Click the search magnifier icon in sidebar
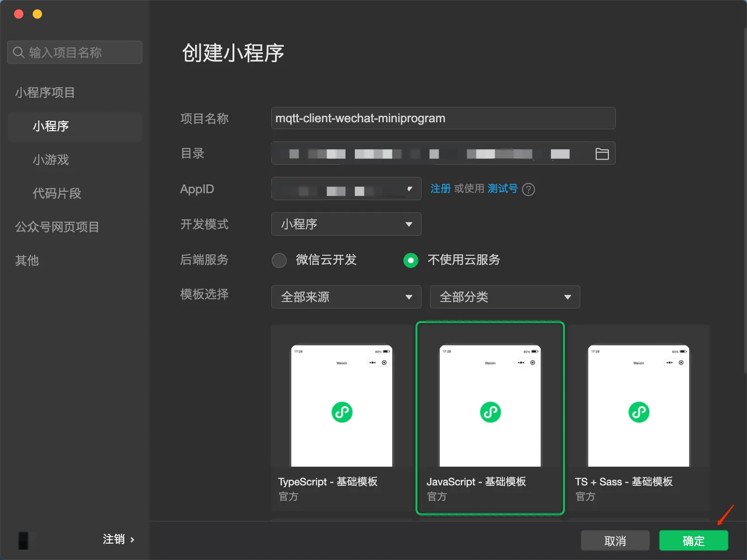Viewport: 747px width, 560px height. coord(19,52)
